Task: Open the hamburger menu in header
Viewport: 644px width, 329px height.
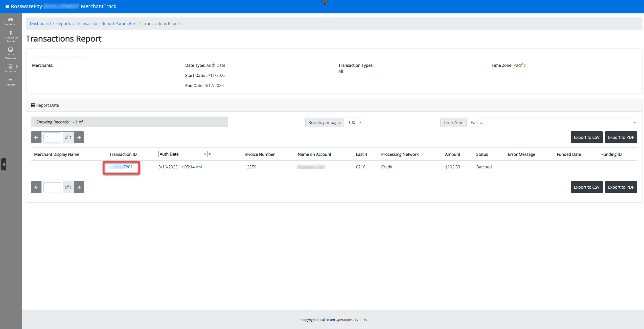Action: [7, 7]
